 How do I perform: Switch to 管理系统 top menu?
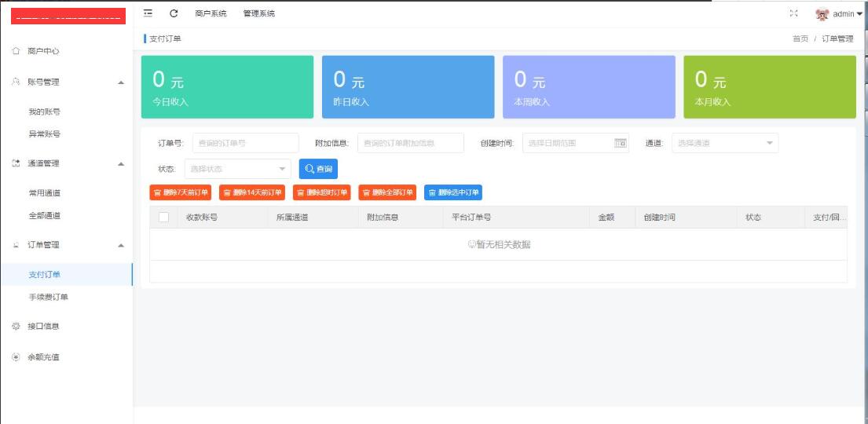click(x=258, y=14)
